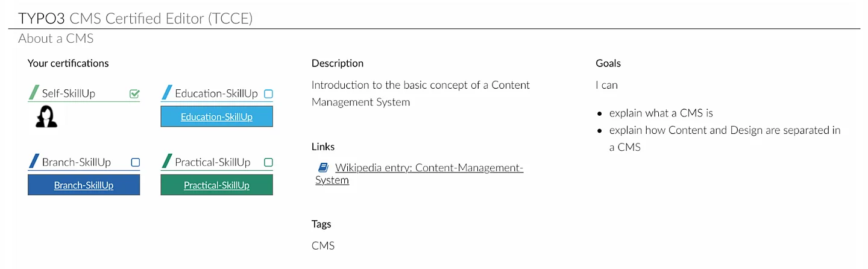This screenshot has height=269, width=868.
Task: Check the Practical-SkillUp checkbox
Action: 268,162
